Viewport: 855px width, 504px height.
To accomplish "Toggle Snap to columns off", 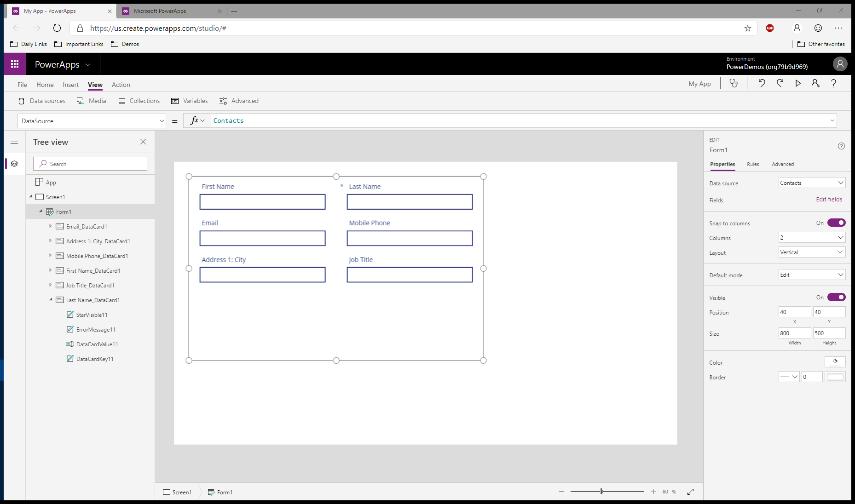I will coord(836,223).
